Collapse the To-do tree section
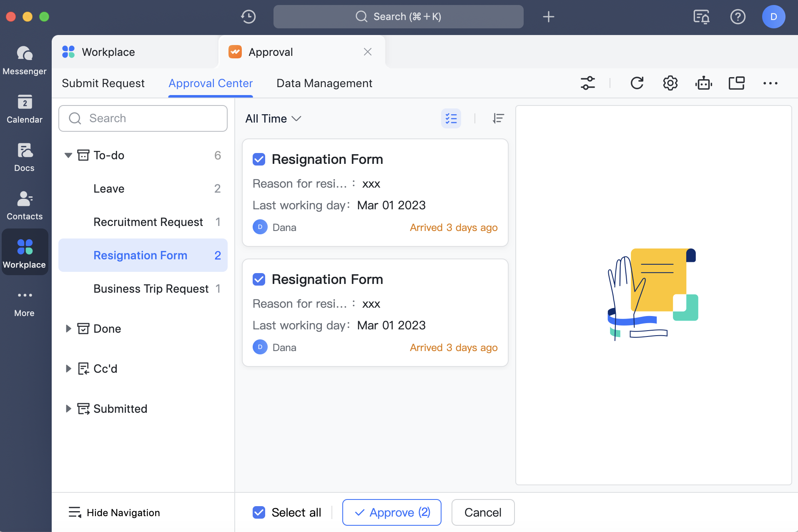This screenshot has height=532, width=798. tap(68, 156)
